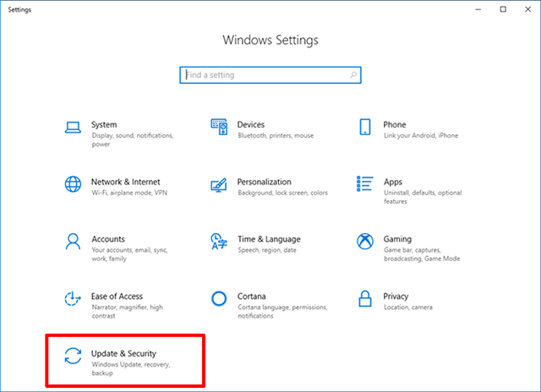This screenshot has height=392, width=541.
Task: Select the Network & Internet globe icon
Action: (x=73, y=184)
